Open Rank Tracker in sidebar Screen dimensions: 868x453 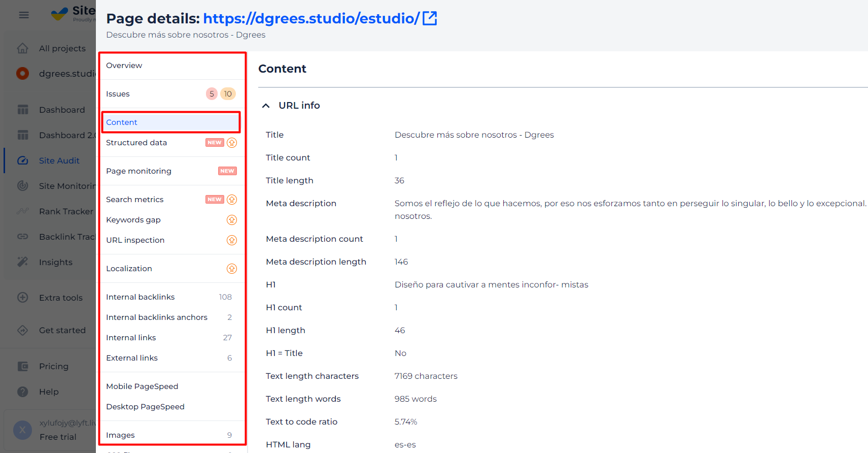coord(66,211)
